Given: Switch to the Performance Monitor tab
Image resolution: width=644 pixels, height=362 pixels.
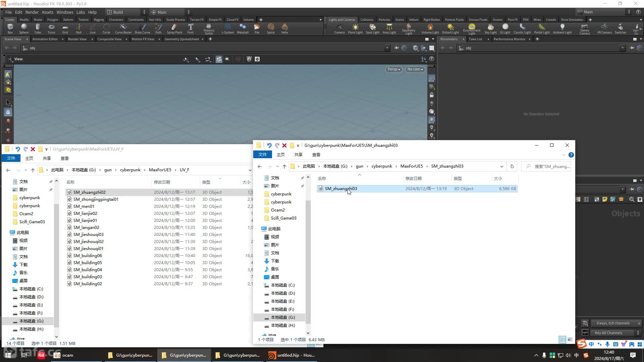Looking at the screenshot, I should point(509,39).
